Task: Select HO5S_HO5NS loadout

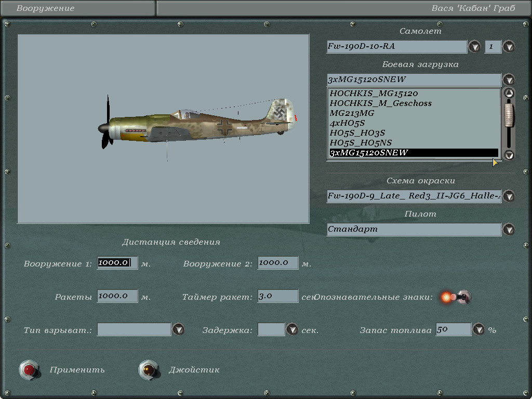Action: [x=414, y=142]
